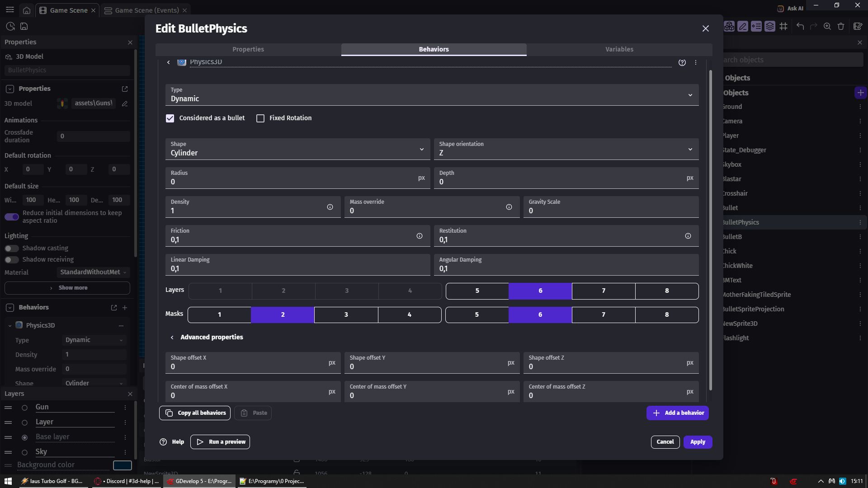Edit the 3D model resource with the pencil icon
Image resolution: width=868 pixels, height=488 pixels.
125,103
